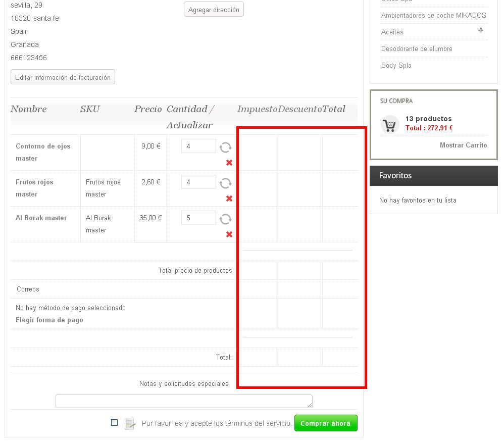The height and width of the screenshot is (447, 504).
Task: Update quantity for Al Borak master
Action: 225,219
